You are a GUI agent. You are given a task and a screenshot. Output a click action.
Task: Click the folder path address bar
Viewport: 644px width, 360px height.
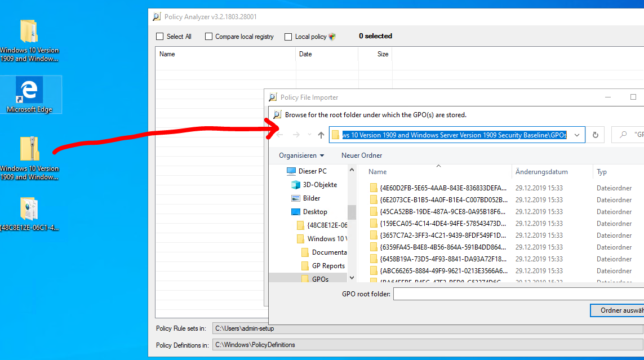pos(457,135)
